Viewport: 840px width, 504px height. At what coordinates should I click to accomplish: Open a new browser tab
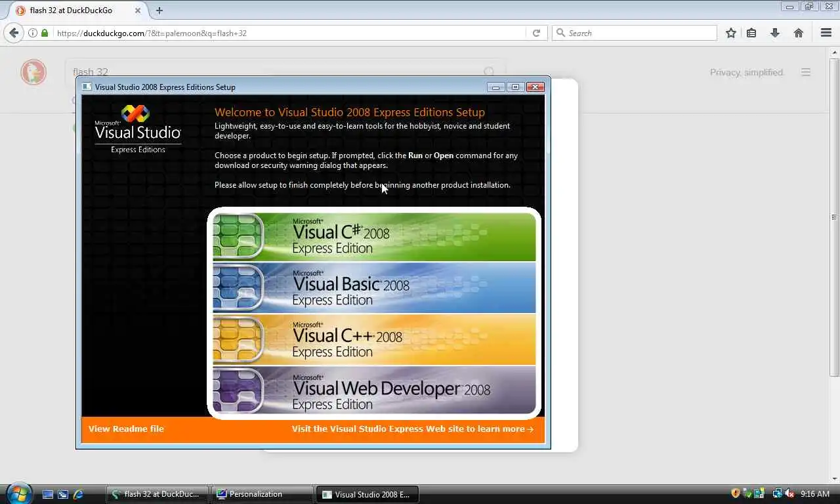coord(159,10)
